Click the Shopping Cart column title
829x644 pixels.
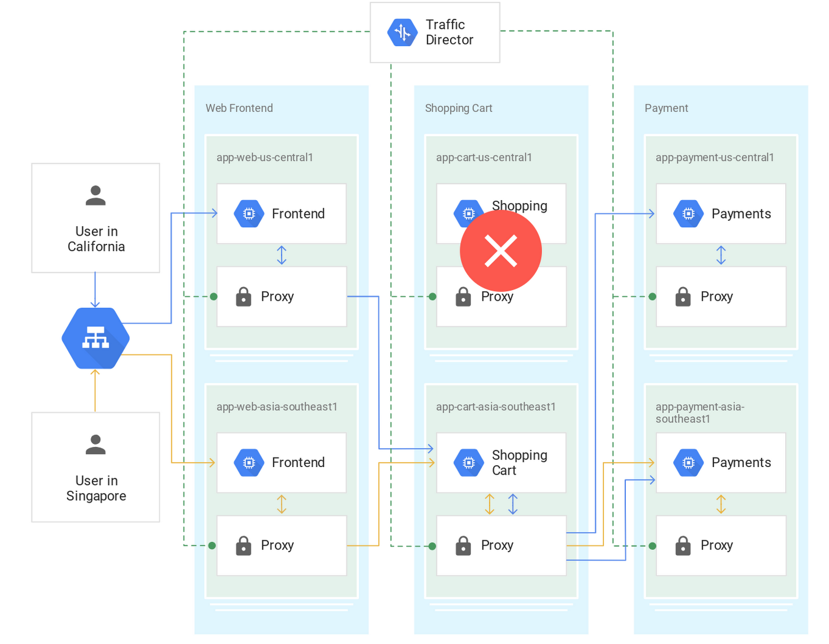pos(458,108)
